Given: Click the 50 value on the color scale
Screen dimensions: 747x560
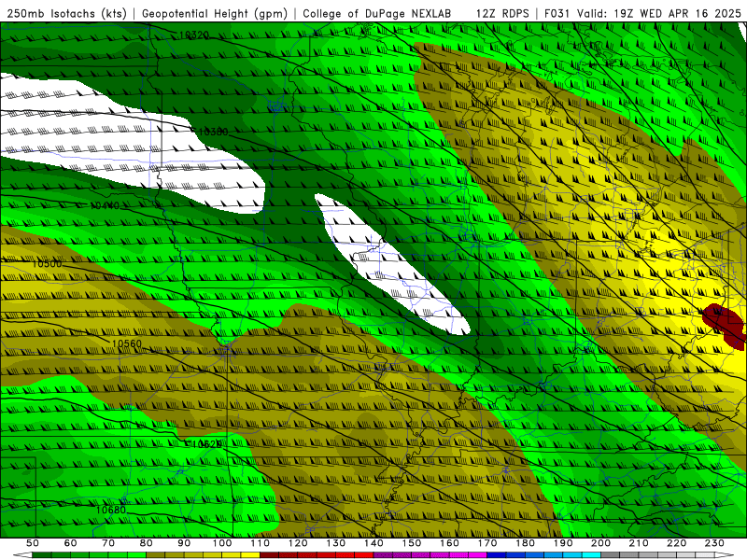Looking at the screenshot, I should point(33,543).
